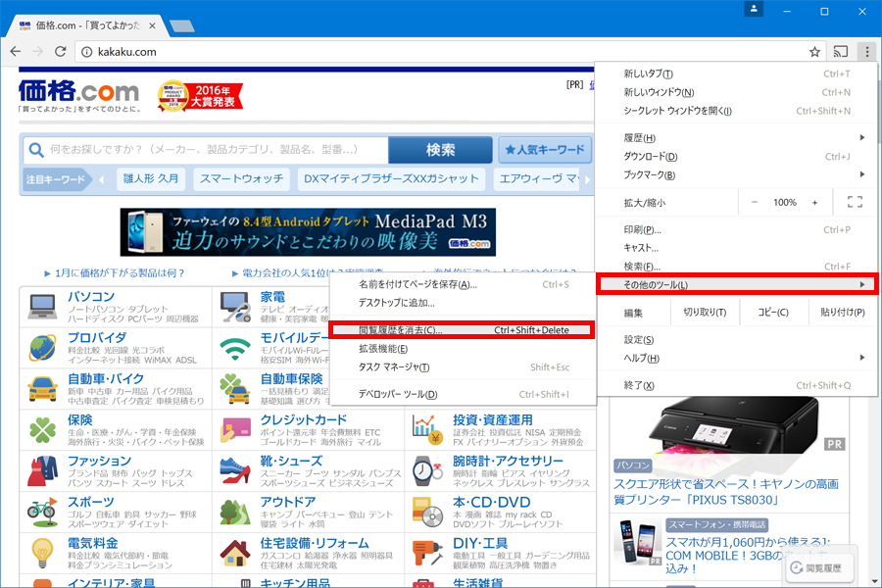Open シークレット ウィンドウを開く(I)
The width and height of the screenshot is (882, 588).
[736, 111]
